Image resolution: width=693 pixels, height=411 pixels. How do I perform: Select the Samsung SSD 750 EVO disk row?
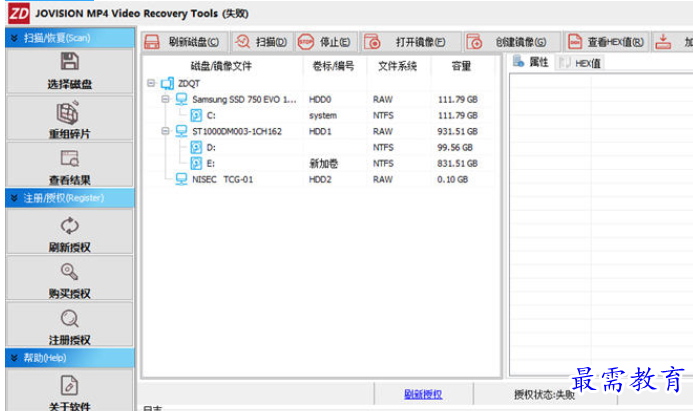click(321, 99)
